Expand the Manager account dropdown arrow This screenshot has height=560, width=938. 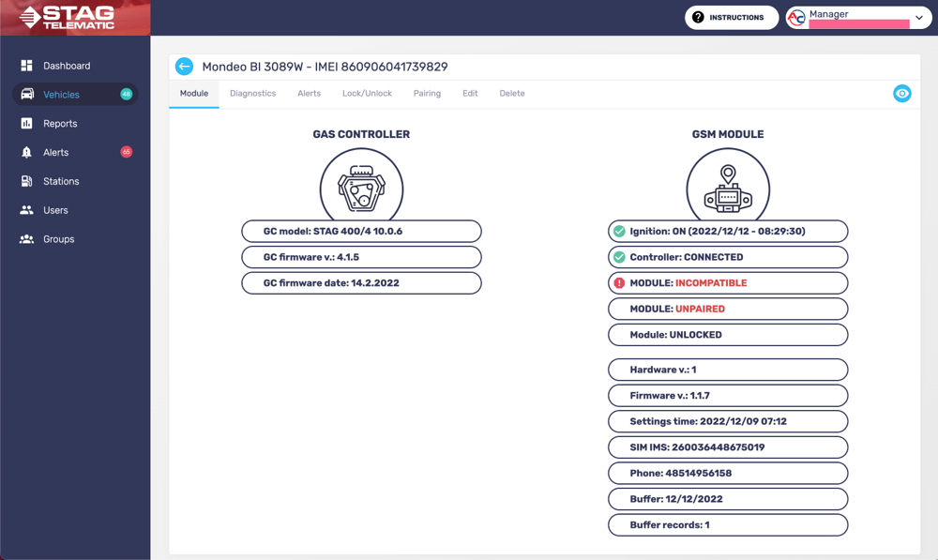pos(919,18)
